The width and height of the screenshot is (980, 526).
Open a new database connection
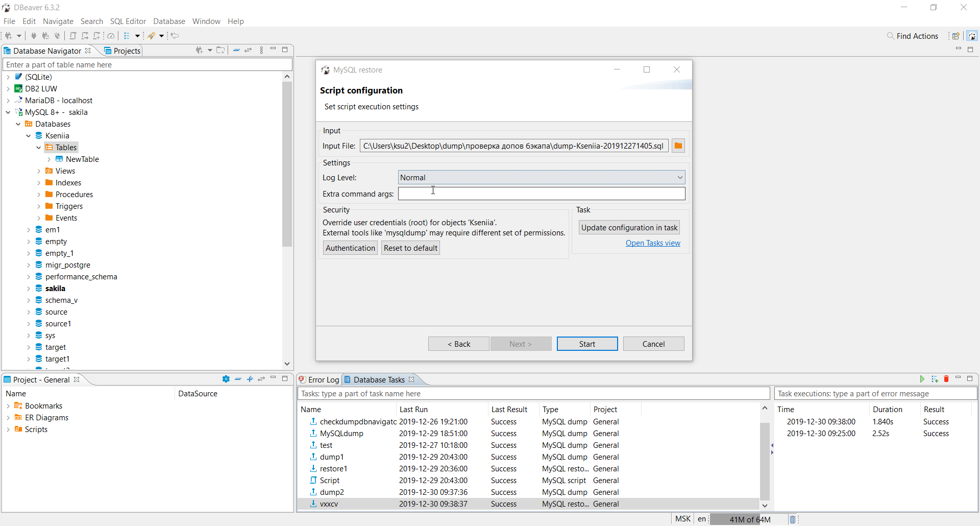[8, 36]
